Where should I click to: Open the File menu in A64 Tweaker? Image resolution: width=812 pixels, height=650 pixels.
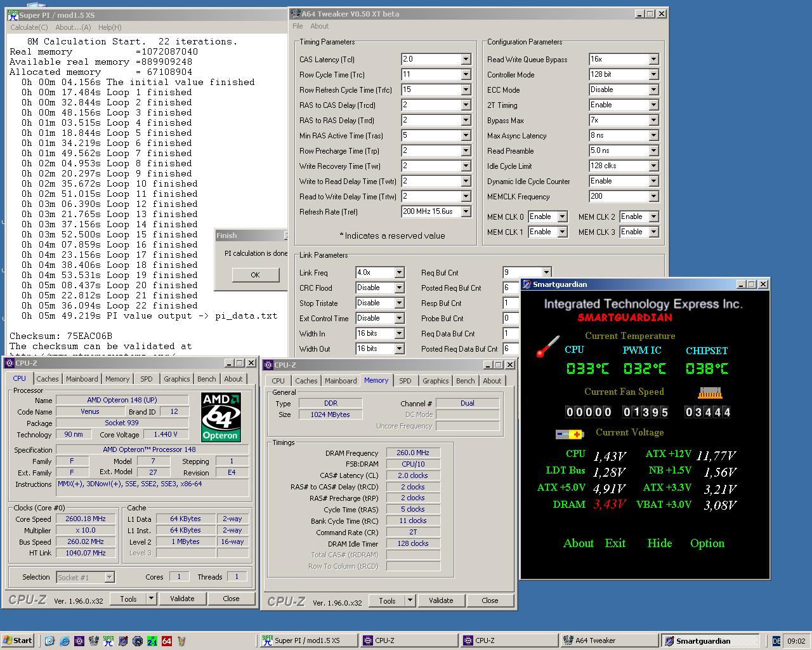(298, 26)
